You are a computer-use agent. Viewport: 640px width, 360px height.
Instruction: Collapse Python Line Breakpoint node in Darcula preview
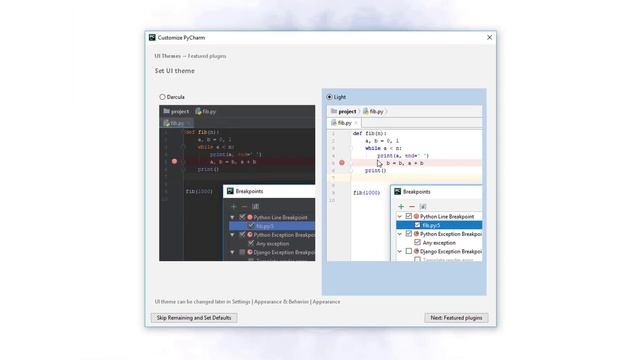[233, 217]
